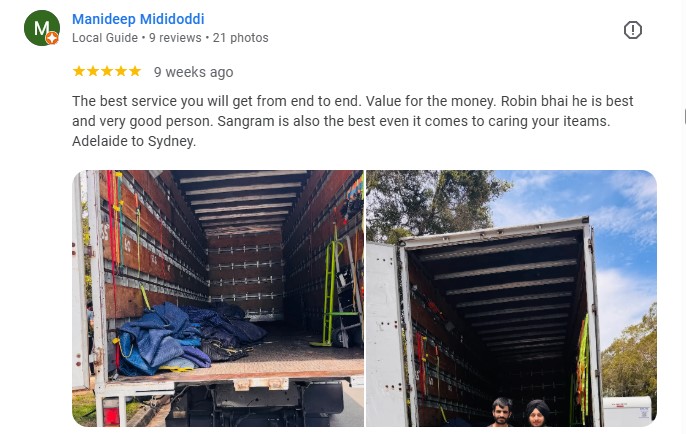Open the green M reviewer avatar
This screenshot has width=686, height=434.
tap(42, 28)
